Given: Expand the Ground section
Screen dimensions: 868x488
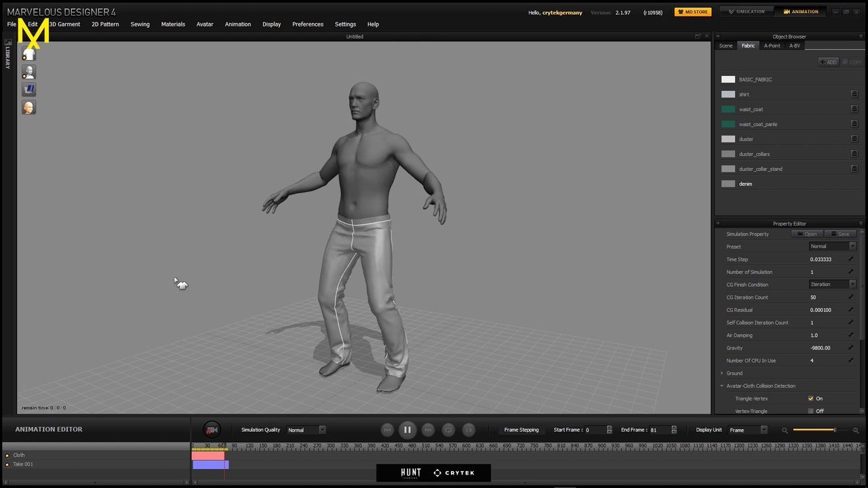Looking at the screenshot, I should [x=722, y=373].
